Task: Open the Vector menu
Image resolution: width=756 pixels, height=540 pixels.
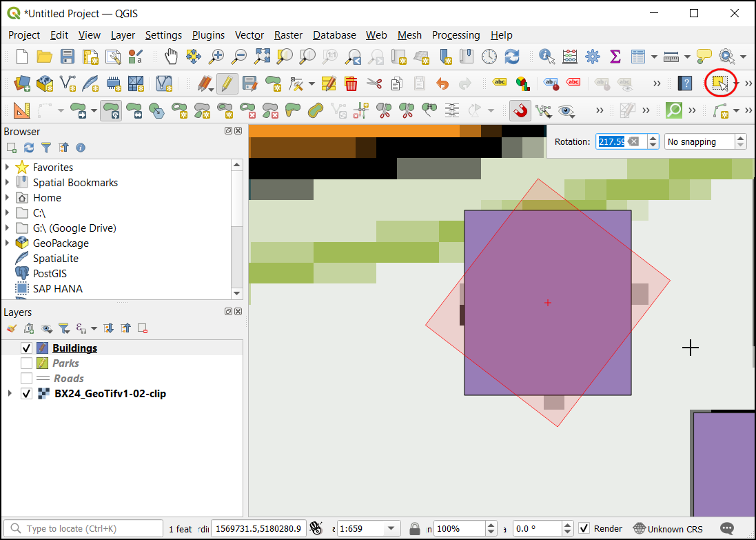Action: pos(249,34)
